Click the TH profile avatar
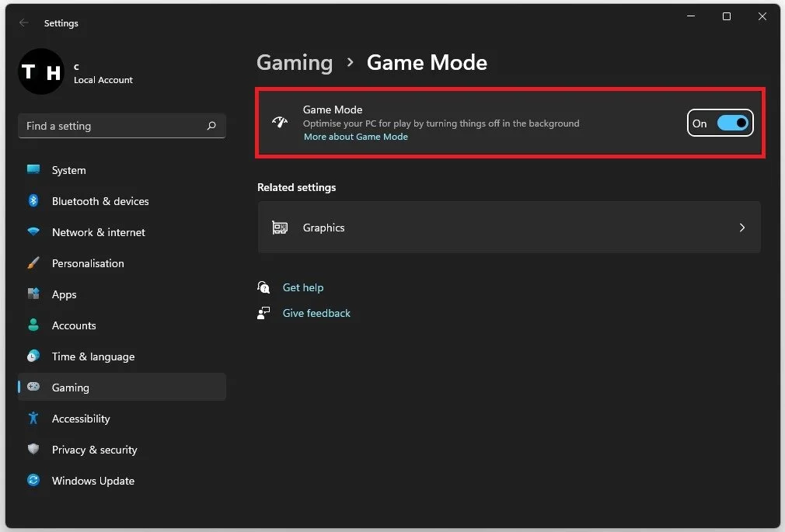The image size is (785, 532). point(41,71)
